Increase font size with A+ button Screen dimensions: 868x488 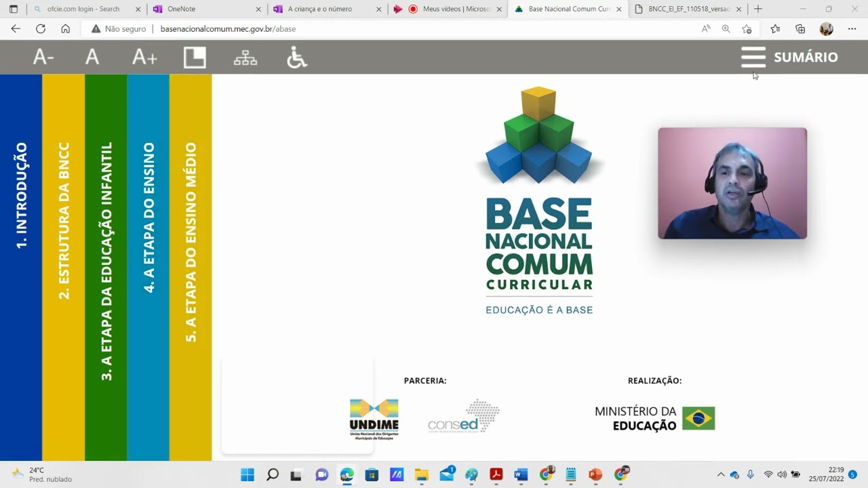click(144, 57)
